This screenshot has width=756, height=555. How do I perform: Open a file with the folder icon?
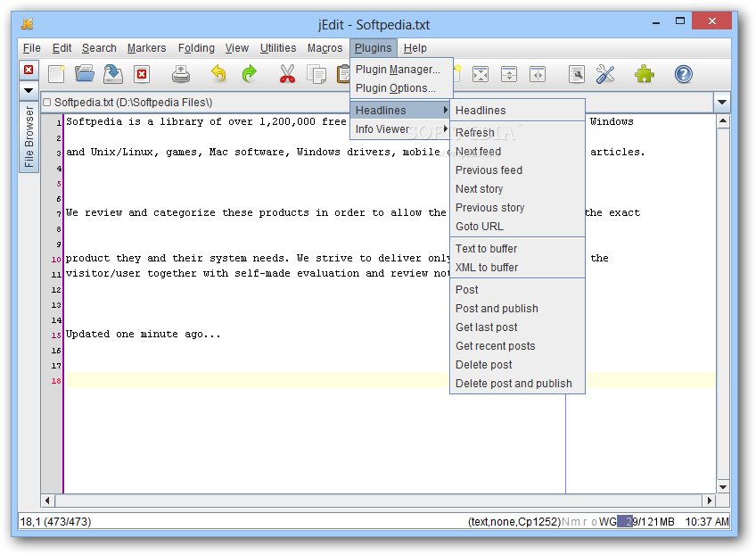(85, 74)
